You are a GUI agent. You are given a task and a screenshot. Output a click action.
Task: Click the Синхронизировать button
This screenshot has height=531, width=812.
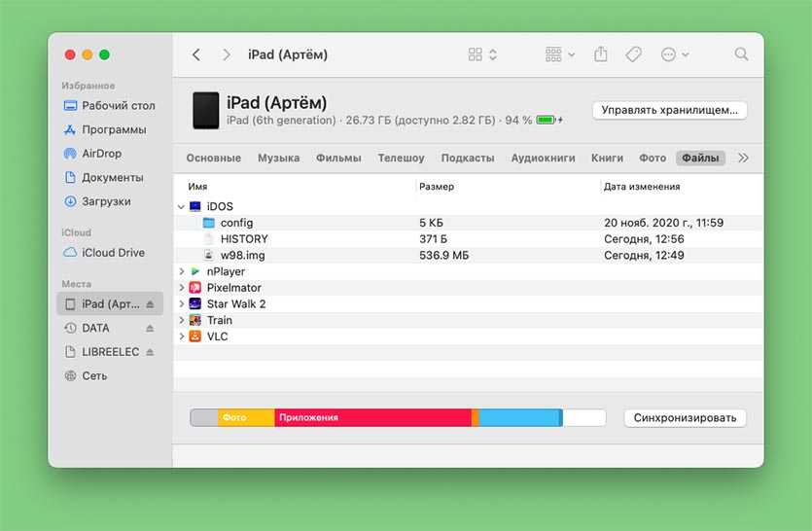click(685, 418)
